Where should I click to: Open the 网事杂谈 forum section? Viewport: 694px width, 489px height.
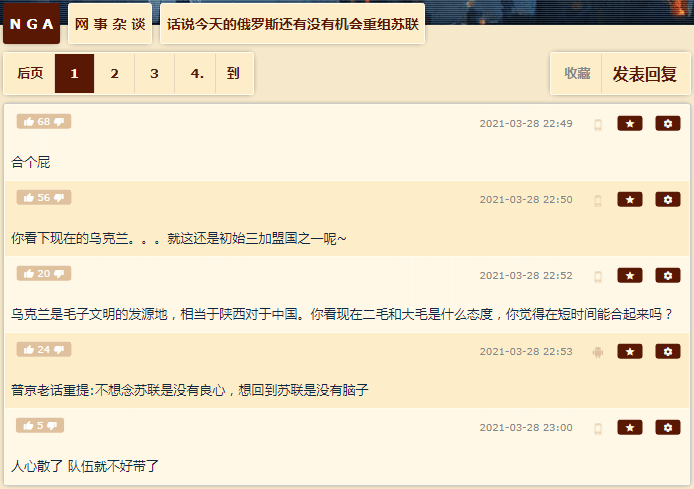click(x=110, y=24)
